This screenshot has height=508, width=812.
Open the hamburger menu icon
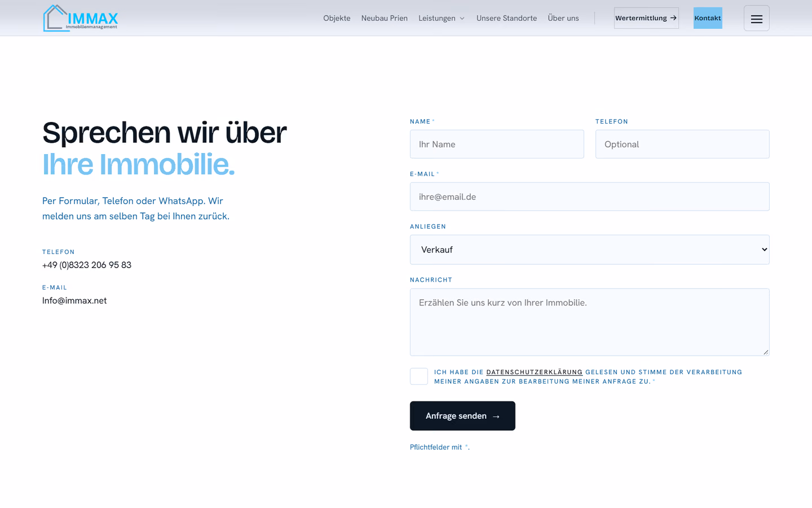click(x=756, y=18)
